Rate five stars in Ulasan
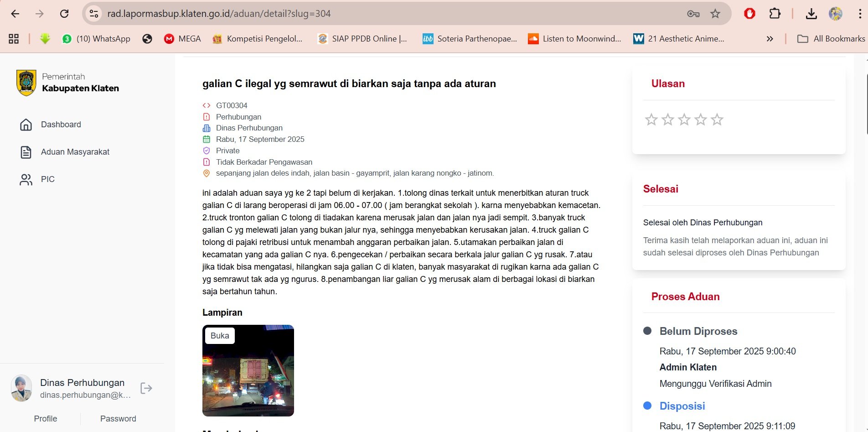Viewport: 868px width, 432px height. [x=717, y=120]
